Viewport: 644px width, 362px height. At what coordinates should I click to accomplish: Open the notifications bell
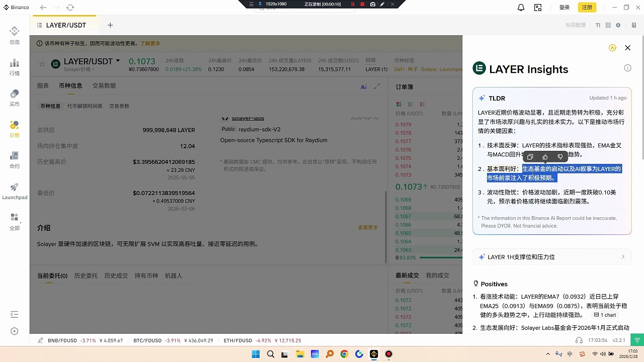click(x=521, y=8)
